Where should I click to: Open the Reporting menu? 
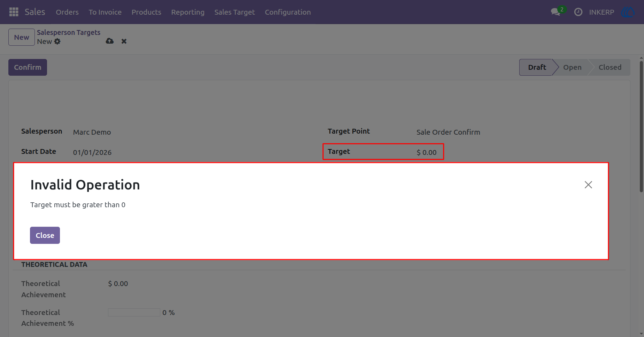(x=188, y=12)
